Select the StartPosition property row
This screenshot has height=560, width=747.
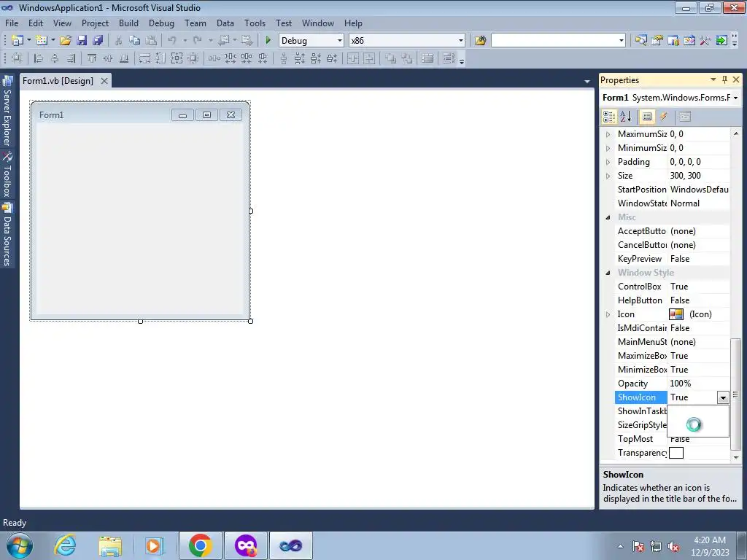[x=672, y=190]
